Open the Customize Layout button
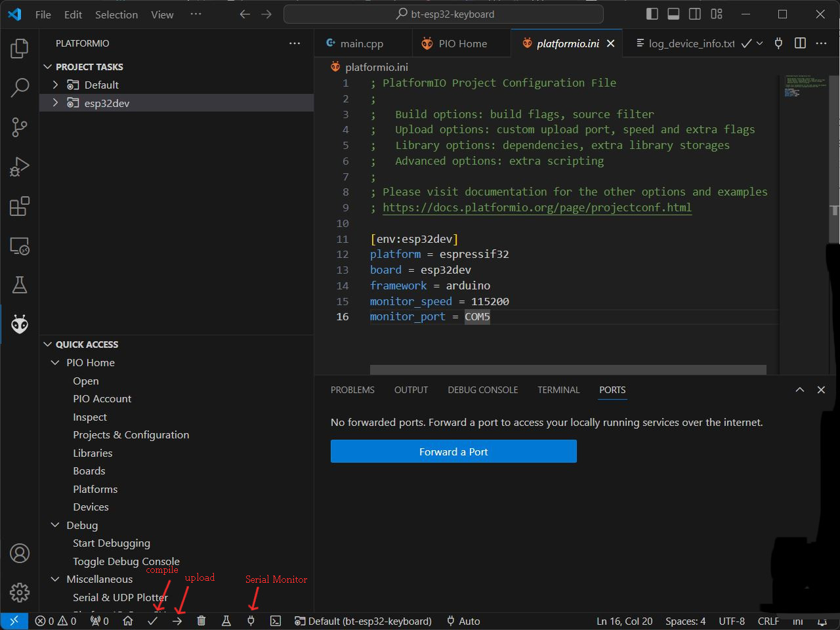 point(717,14)
